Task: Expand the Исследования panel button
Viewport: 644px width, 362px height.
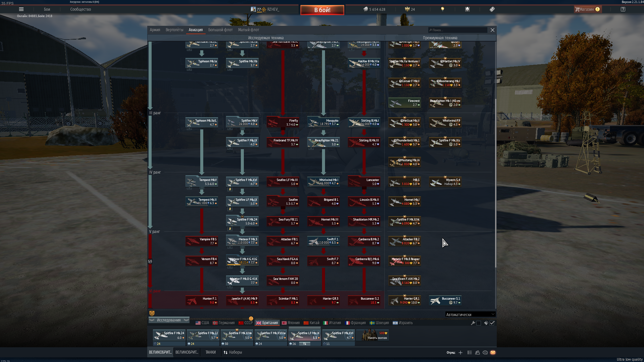Action: tap(169, 320)
